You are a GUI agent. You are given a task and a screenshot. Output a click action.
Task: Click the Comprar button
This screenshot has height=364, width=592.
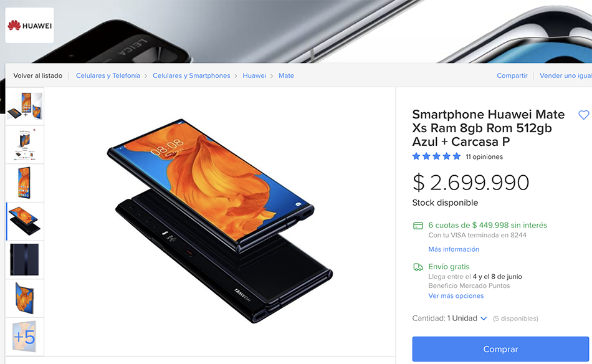[x=500, y=349]
